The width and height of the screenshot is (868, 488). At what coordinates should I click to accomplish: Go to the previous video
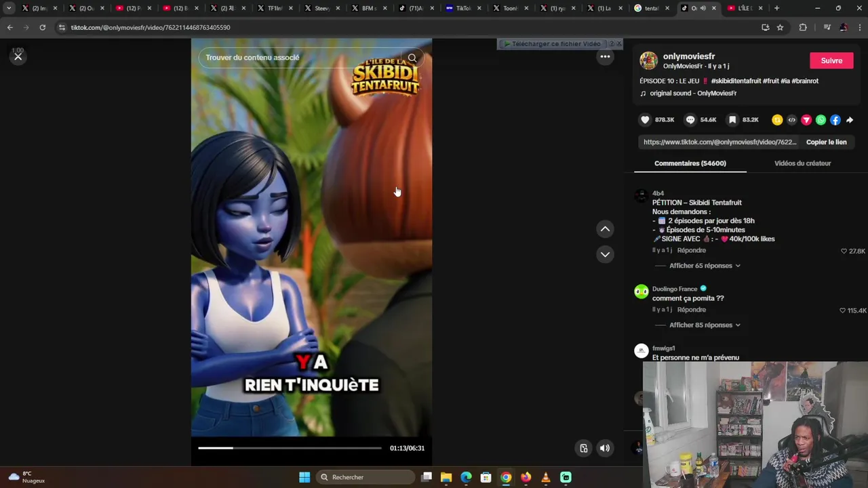coord(605,229)
